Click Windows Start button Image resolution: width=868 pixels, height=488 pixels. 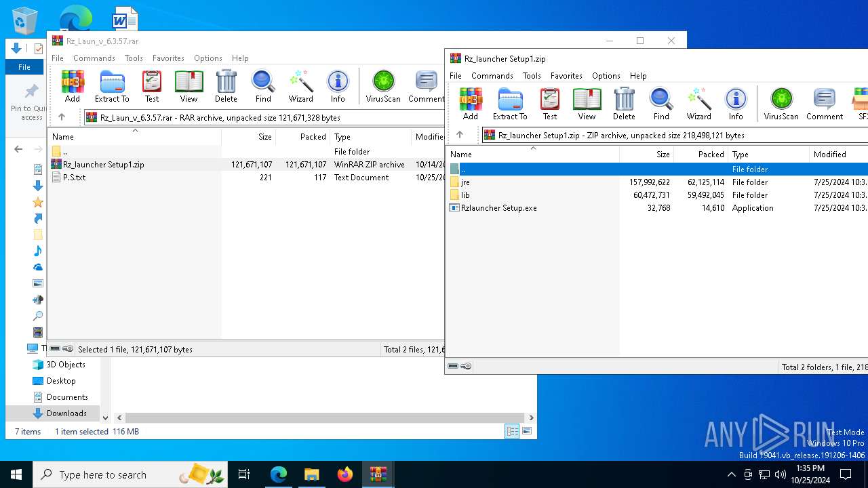coord(16,474)
